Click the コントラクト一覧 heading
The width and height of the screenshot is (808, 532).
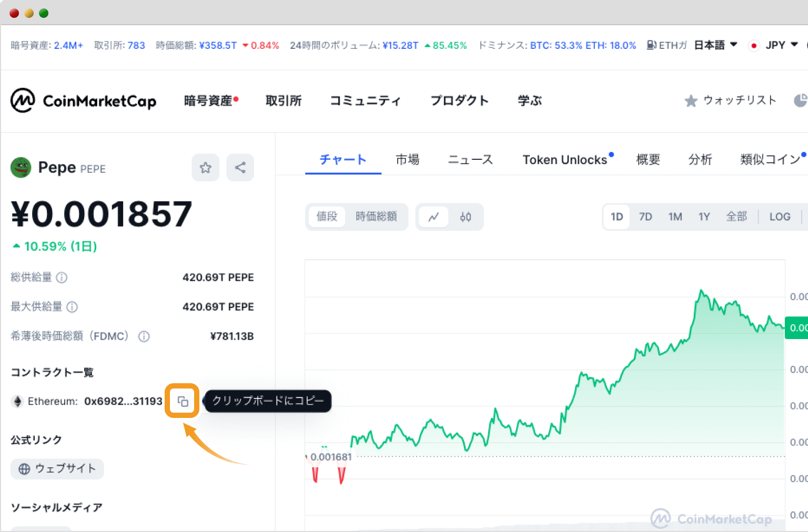[52, 373]
